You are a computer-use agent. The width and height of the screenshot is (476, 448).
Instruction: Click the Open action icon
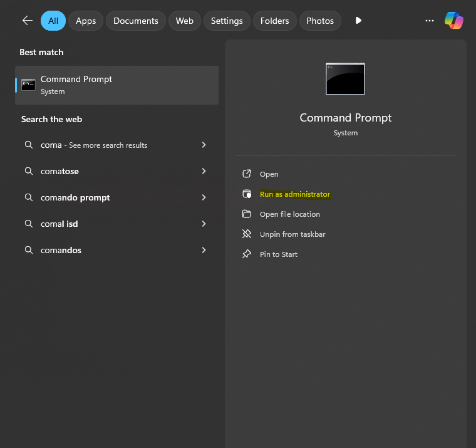click(x=247, y=174)
